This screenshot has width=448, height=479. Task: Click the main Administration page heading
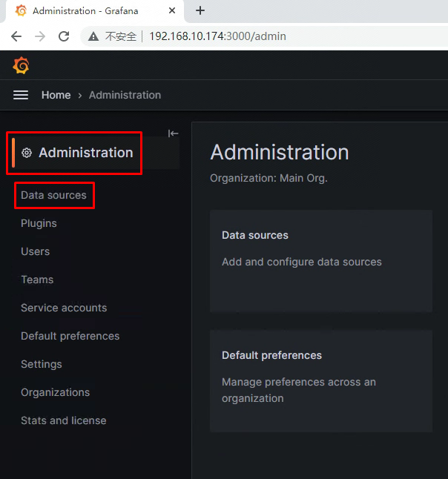(280, 152)
